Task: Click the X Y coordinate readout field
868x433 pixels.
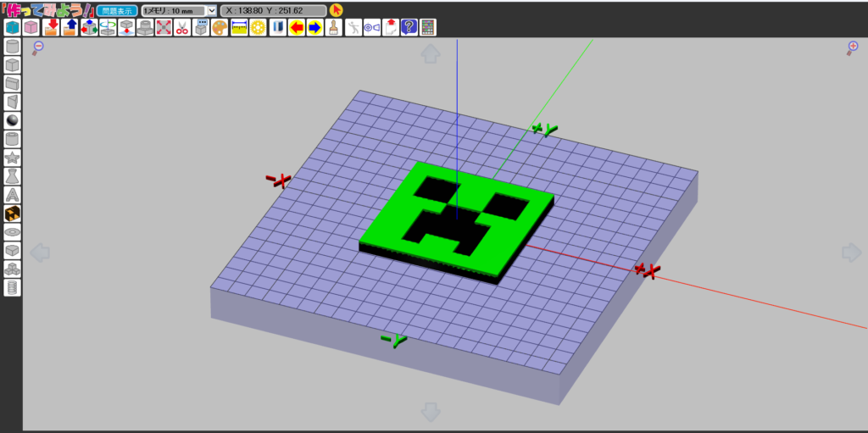Action: 274,10
